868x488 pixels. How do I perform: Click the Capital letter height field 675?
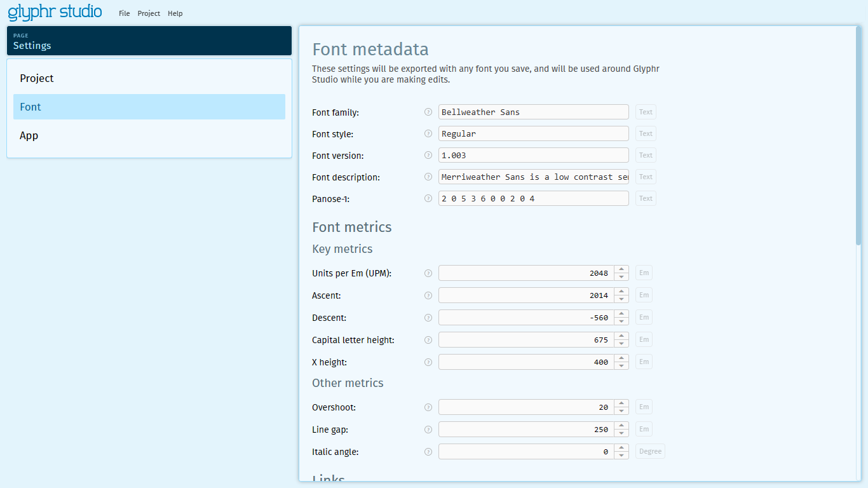click(526, 340)
